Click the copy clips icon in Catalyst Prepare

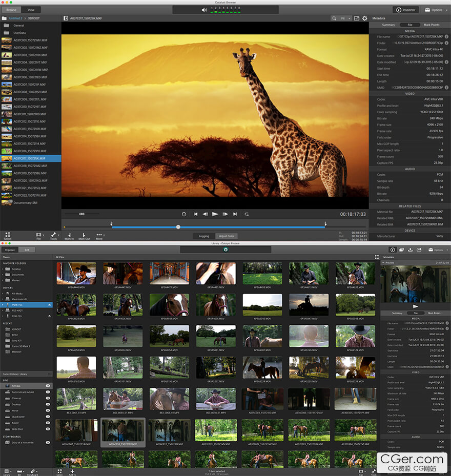[401, 250]
